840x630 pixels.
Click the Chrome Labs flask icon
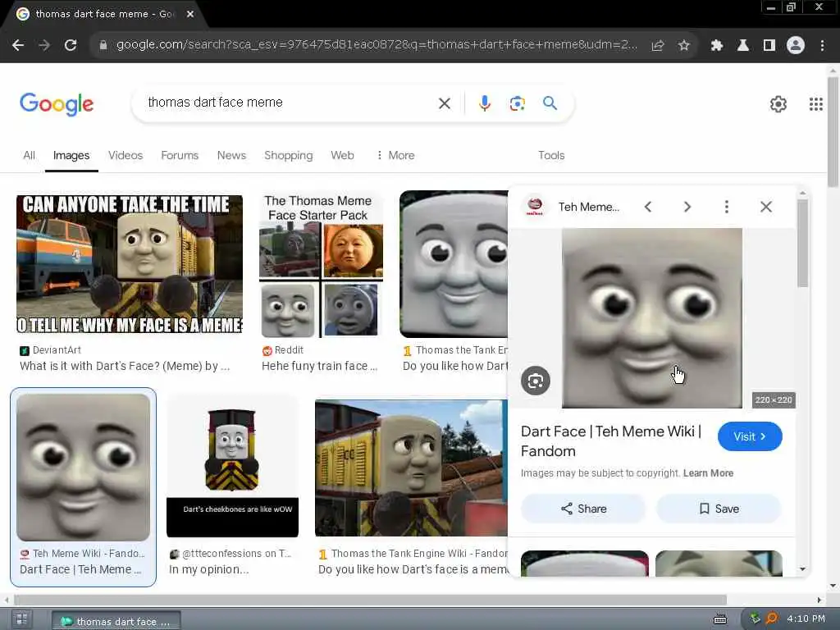pos(743,46)
